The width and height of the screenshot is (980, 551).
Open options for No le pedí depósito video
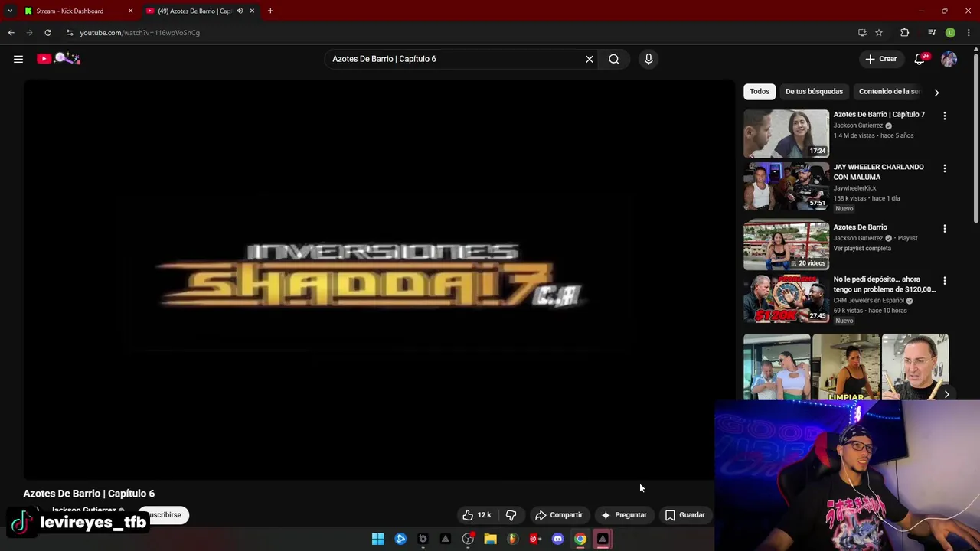[945, 281]
